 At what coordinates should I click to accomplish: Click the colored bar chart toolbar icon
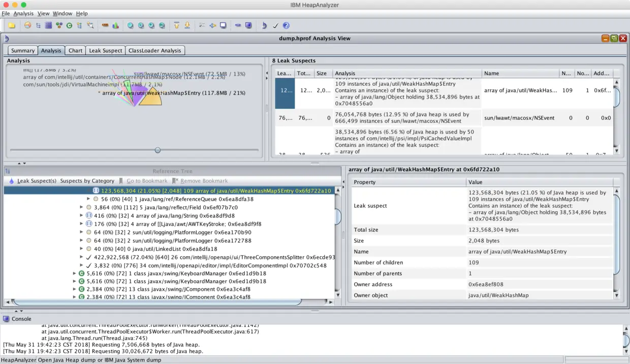click(115, 25)
